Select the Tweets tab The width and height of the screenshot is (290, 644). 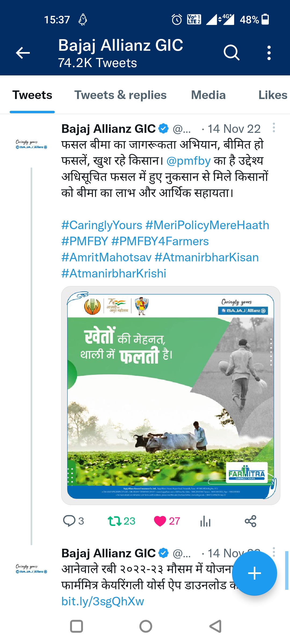click(x=32, y=95)
